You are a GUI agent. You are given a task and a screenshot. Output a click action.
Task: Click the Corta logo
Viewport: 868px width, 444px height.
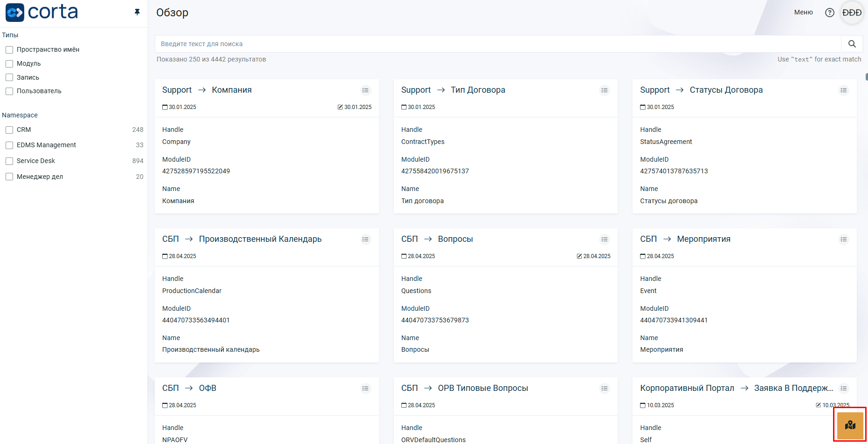point(41,12)
